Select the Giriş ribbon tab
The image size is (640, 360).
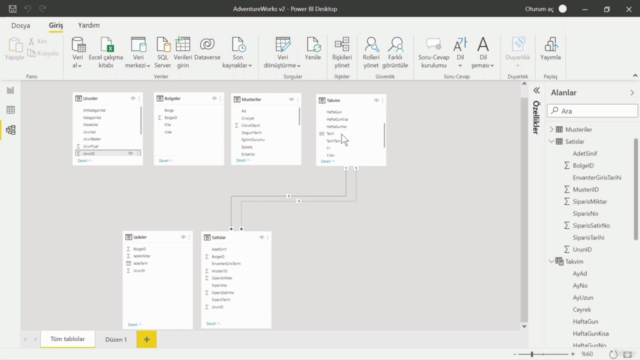tap(56, 25)
